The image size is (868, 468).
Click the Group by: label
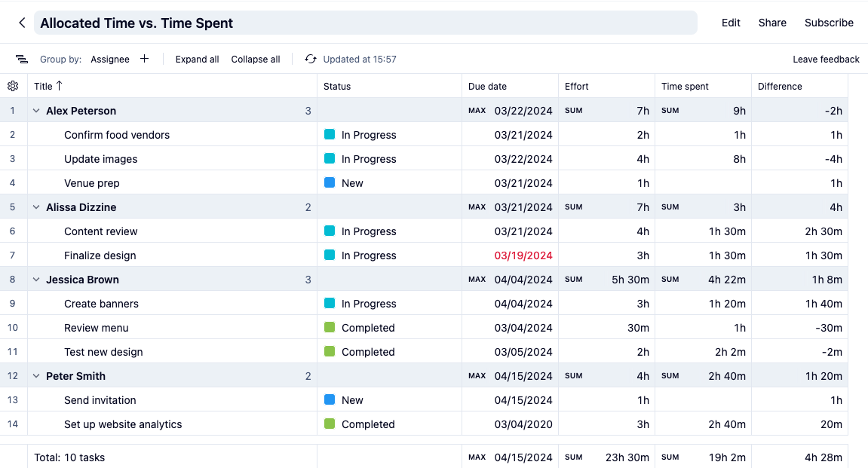coord(60,60)
